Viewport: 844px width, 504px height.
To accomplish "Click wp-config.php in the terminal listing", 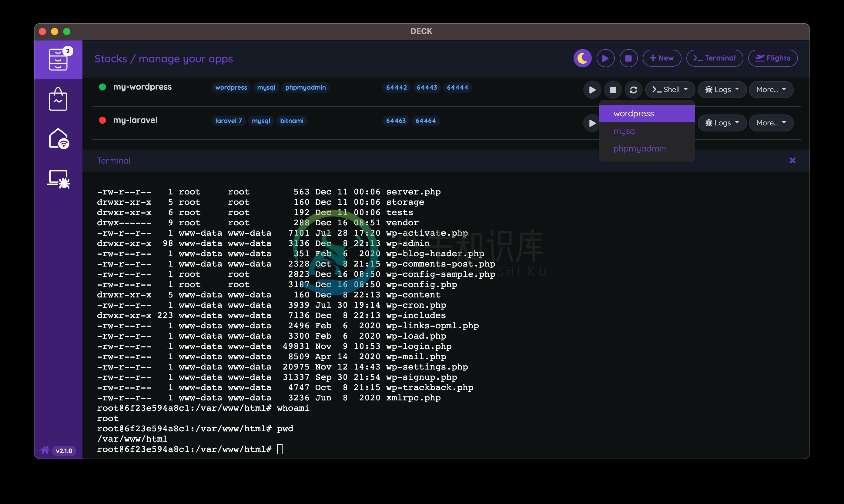I will point(421,285).
